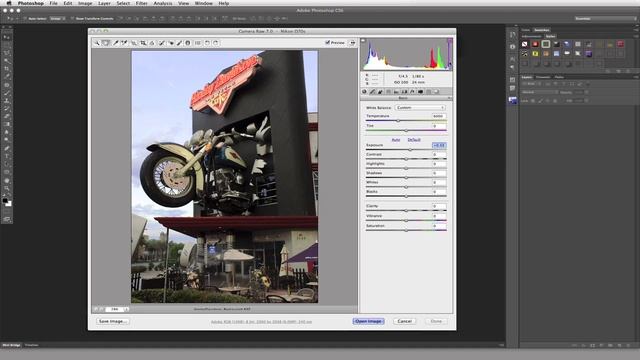The height and width of the screenshot is (360, 640).
Task: Switch to the Channels tab
Action: (x=543, y=77)
